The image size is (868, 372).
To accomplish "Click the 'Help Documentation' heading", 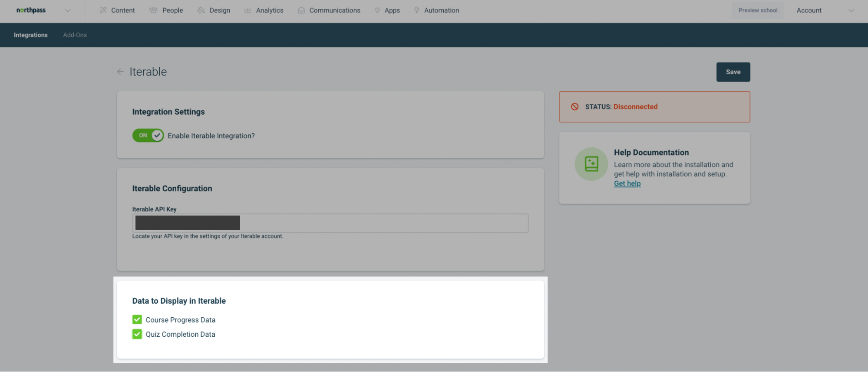I will [651, 153].
